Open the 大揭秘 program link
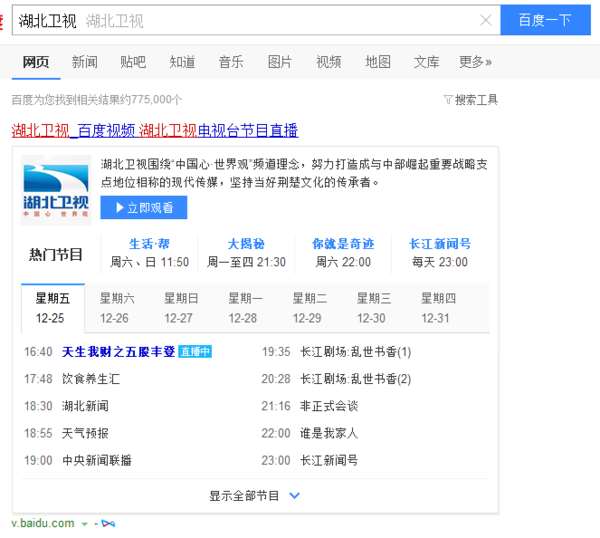Viewport: 600px width, 538px height. tap(246, 244)
